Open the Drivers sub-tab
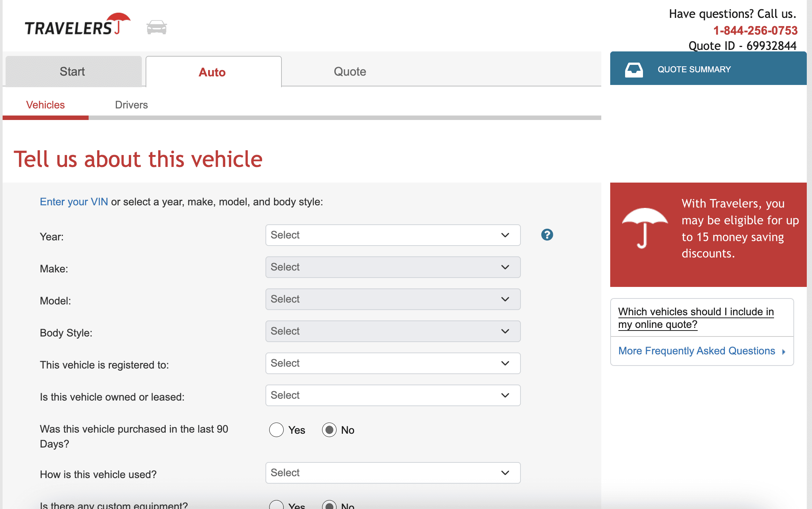The width and height of the screenshot is (812, 509). [x=131, y=105]
